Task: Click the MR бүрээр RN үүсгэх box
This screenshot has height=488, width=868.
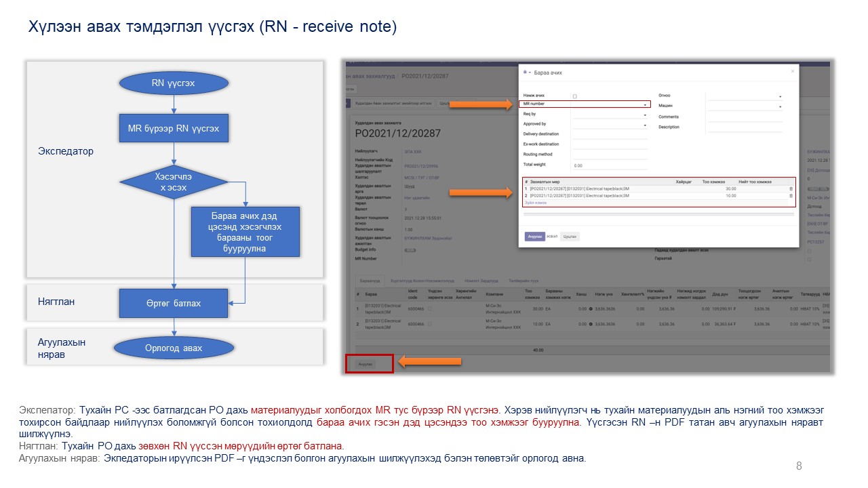Action: click(x=174, y=128)
